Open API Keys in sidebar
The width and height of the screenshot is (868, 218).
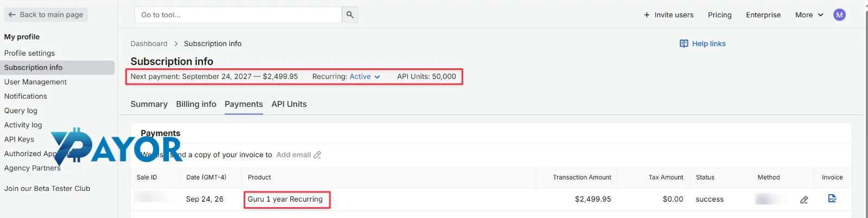tap(19, 139)
